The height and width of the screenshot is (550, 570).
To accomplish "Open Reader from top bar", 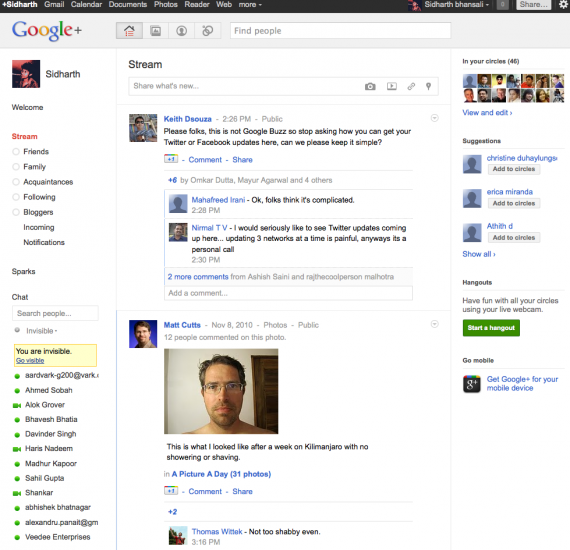I will [197, 4].
